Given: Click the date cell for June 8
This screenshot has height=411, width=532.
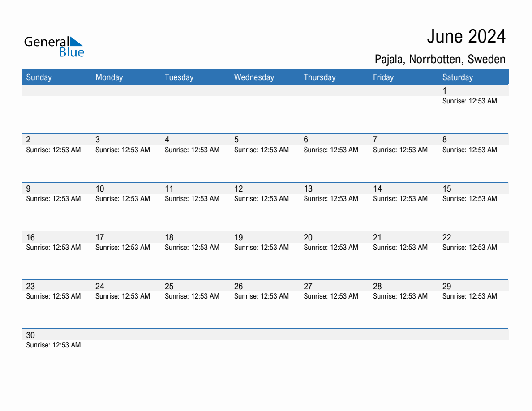Looking at the screenshot, I should (445, 139).
